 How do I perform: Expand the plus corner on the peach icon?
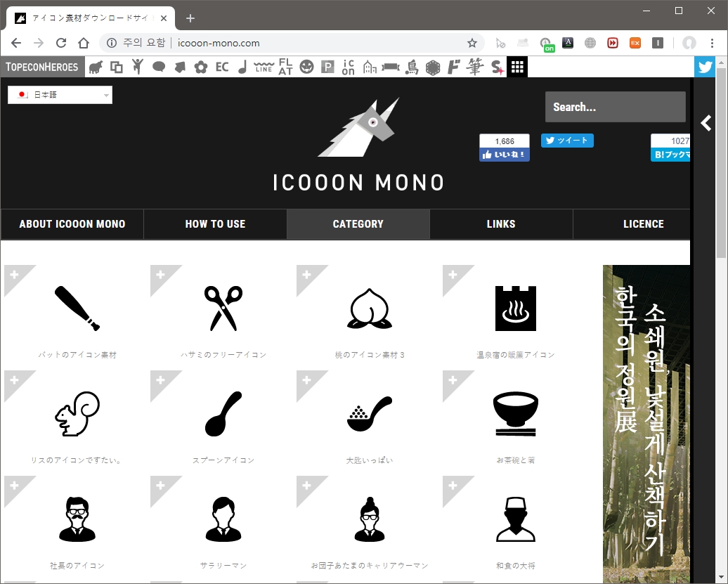click(x=306, y=274)
